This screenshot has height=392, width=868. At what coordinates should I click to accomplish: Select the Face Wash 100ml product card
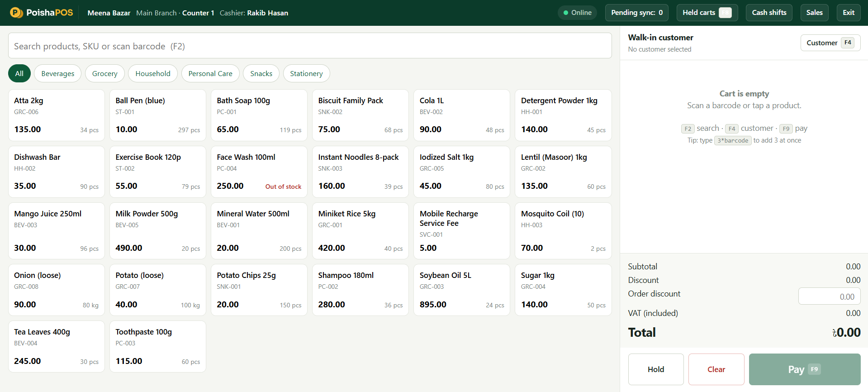[259, 172]
